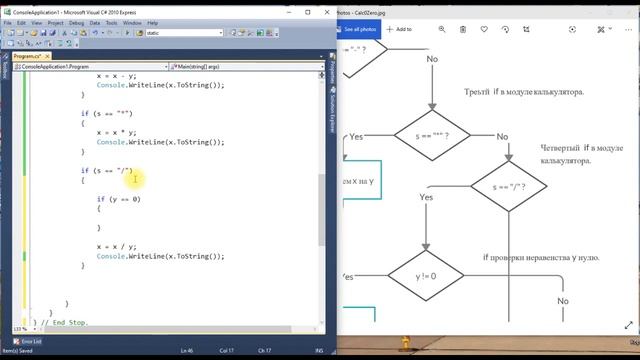Click the Cut toolbar icon
The image size is (640, 360).
[x=64, y=33]
